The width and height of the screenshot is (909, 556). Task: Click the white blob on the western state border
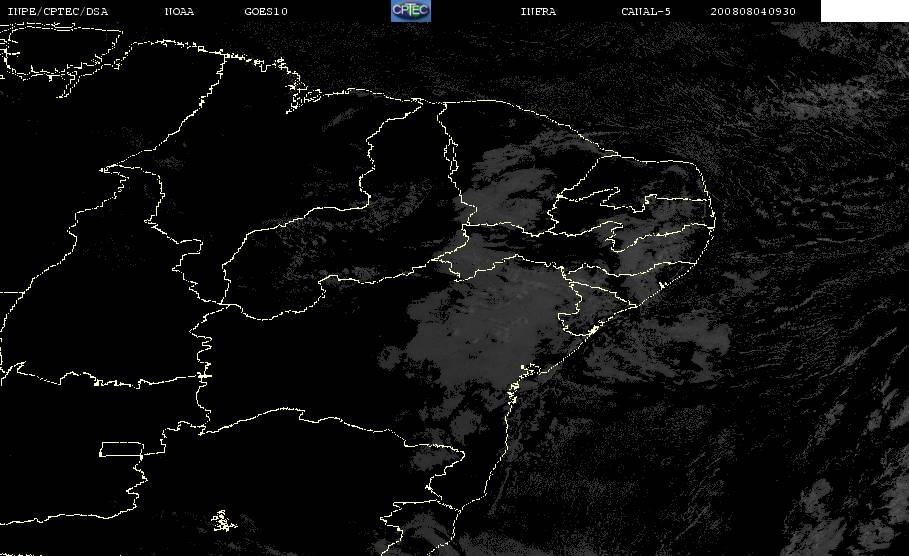pyautogui.click(x=203, y=376)
